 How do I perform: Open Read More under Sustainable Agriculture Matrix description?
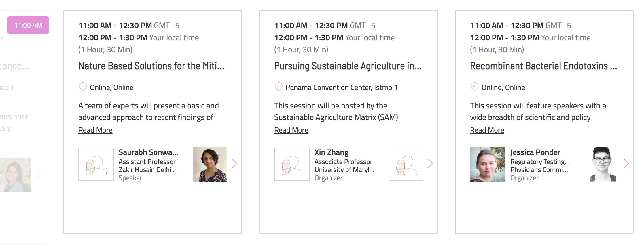(291, 130)
